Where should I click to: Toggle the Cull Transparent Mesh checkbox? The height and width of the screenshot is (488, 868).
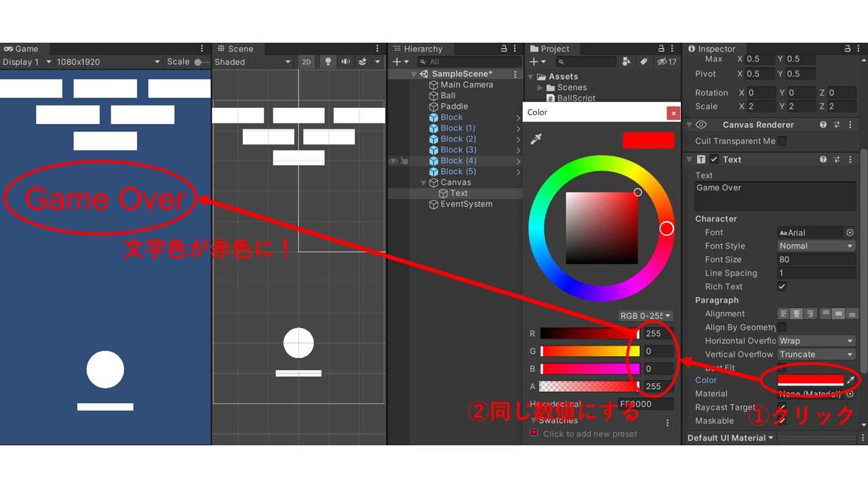(782, 141)
